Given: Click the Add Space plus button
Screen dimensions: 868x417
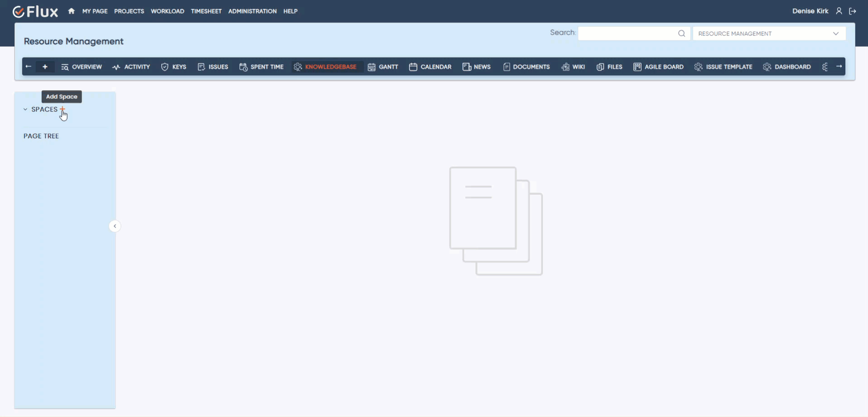Looking at the screenshot, I should 63,109.
